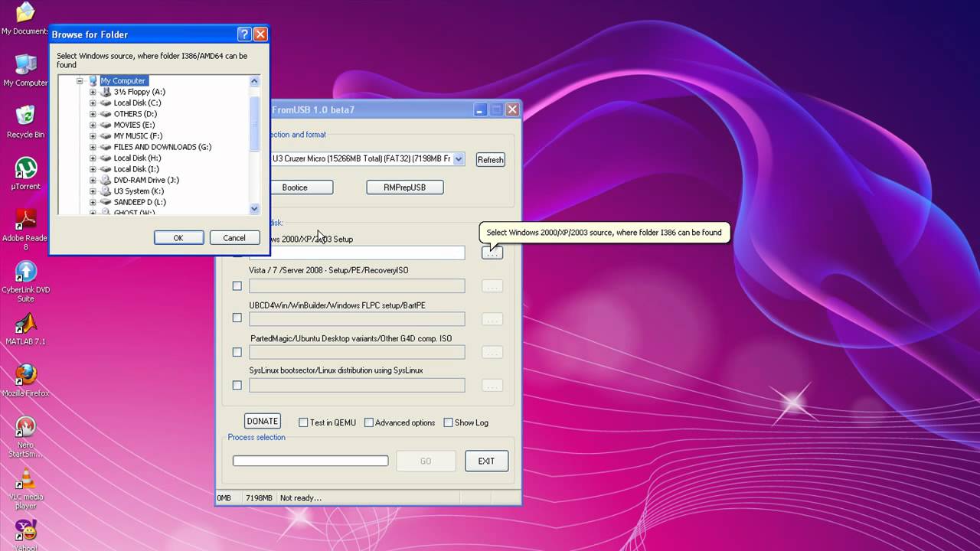Screen dimensions: 980x551
Task: Select MY MUSIC (F:) in folder tree
Action: tap(138, 136)
